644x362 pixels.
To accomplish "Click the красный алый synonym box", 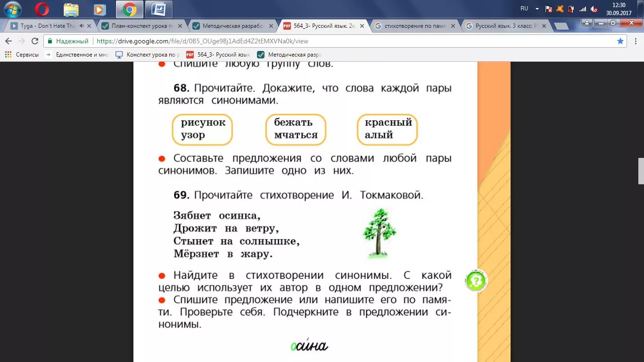I will point(387,129).
